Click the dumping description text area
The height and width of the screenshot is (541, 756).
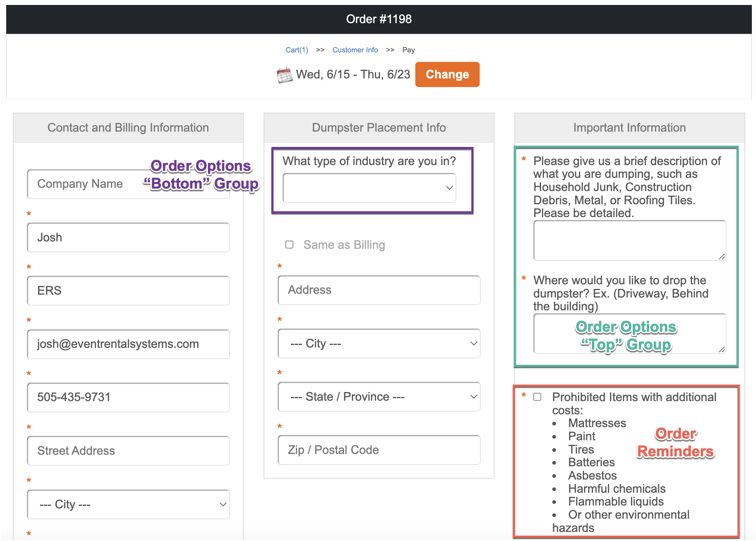tap(629, 240)
